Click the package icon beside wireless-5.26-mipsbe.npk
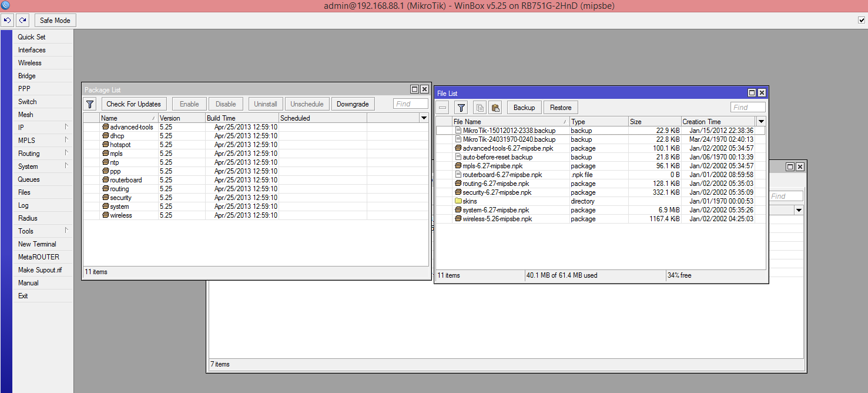The image size is (868, 393). pyautogui.click(x=458, y=219)
